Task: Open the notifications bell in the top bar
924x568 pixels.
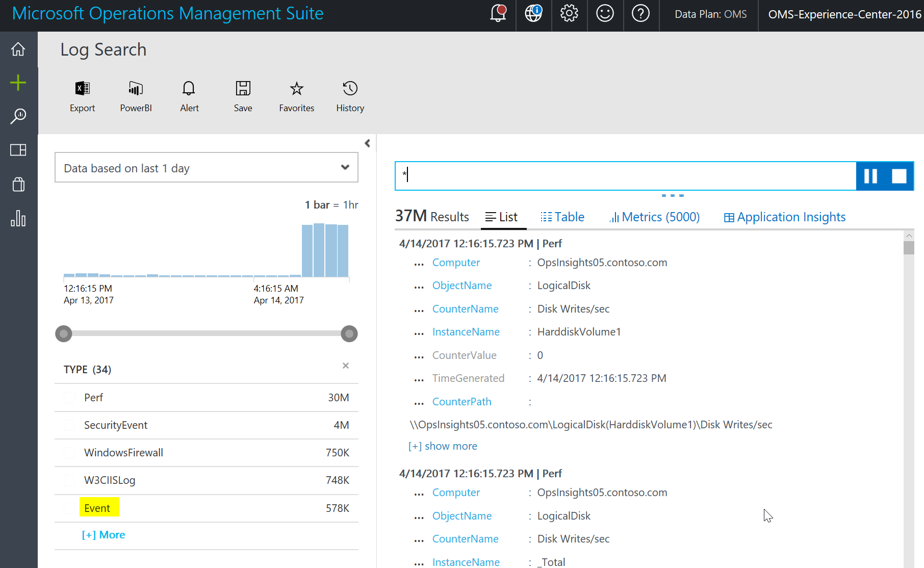Action: [498, 13]
